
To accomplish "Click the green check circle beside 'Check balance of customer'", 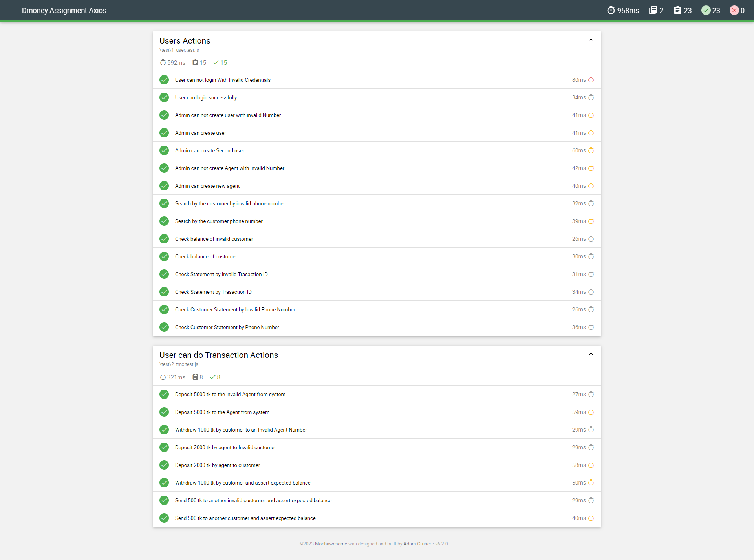I will click(164, 256).
